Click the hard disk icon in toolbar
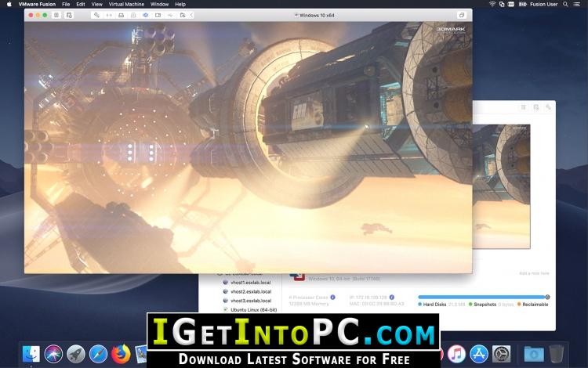588x368 pixels. pyautogui.click(x=121, y=15)
